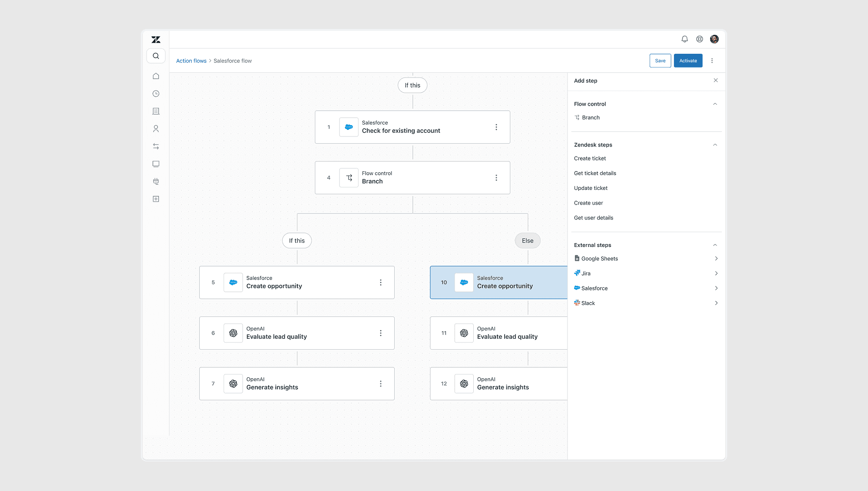Click the Zendesk logo icon
This screenshot has height=491, width=868.
(156, 39)
